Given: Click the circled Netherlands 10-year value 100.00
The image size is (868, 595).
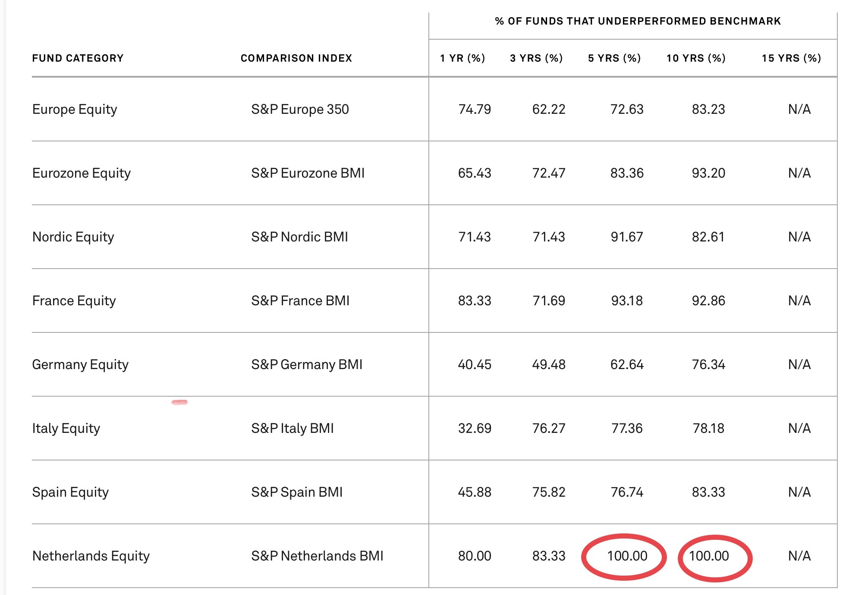Looking at the screenshot, I should click(709, 556).
